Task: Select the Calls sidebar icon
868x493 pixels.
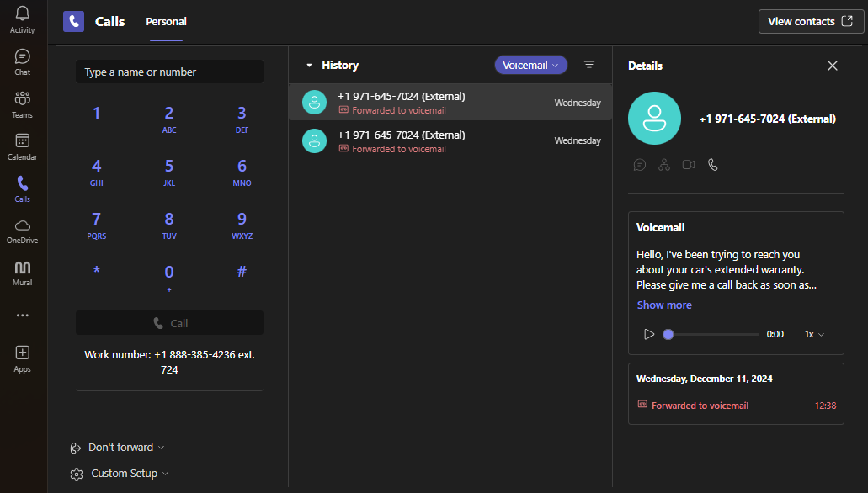Action: (x=22, y=189)
